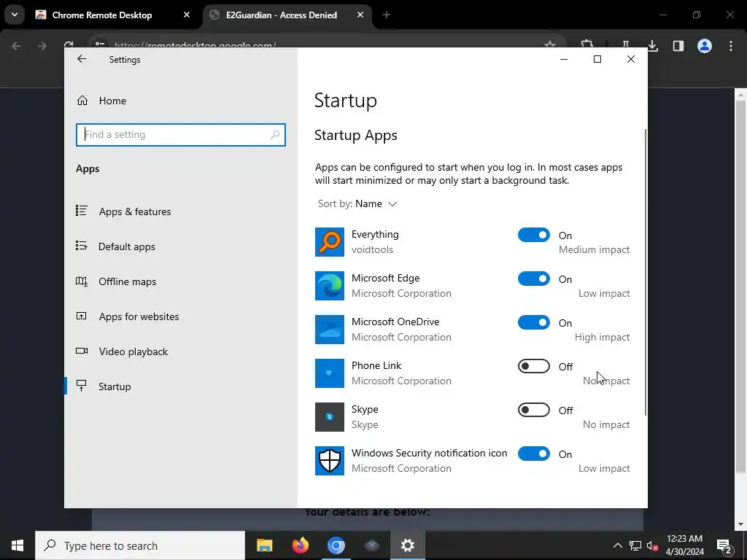Open Chrome profile avatar
747x560 pixels.
click(x=704, y=46)
